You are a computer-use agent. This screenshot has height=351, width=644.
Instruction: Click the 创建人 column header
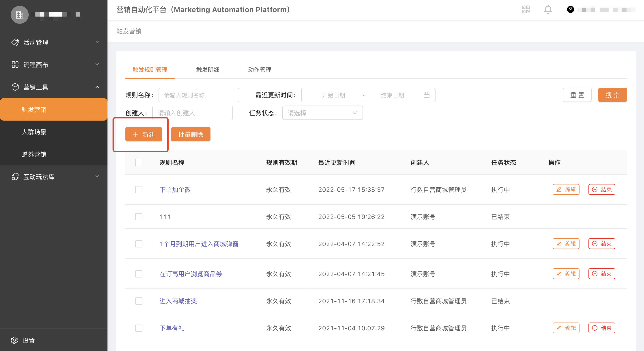tap(420, 162)
